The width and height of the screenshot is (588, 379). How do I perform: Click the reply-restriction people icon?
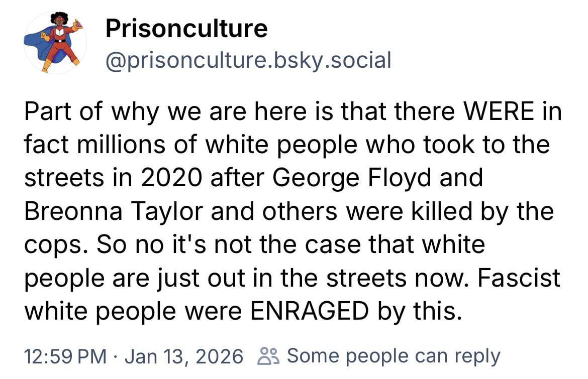click(x=264, y=356)
